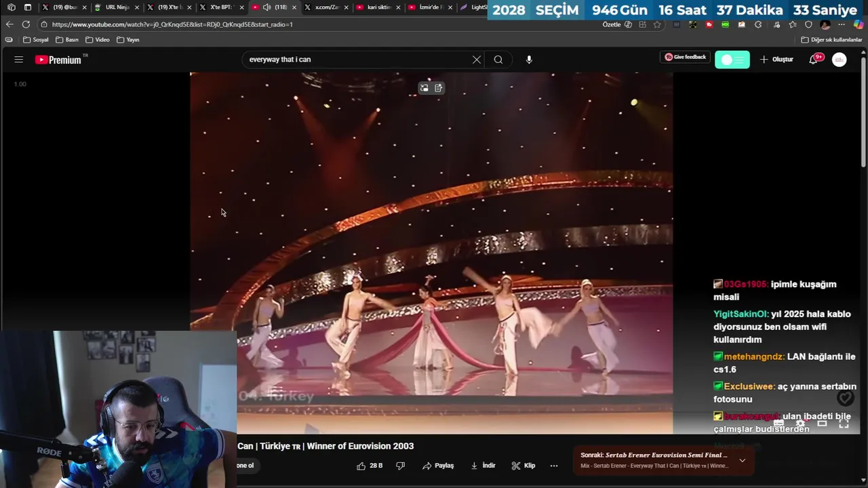Screen dimensions: 868x488
Task: Click chat username YigitSakinOl
Action: point(741,314)
